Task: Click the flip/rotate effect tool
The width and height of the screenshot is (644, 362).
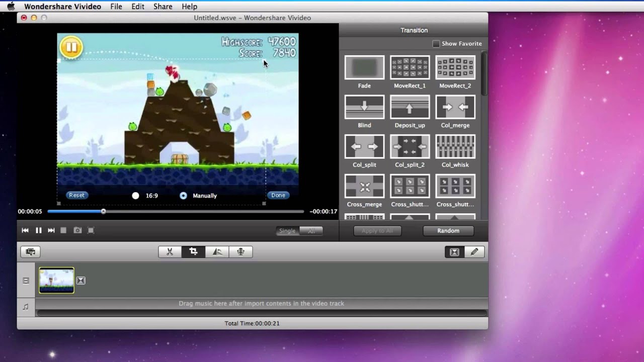Action: pyautogui.click(x=217, y=252)
